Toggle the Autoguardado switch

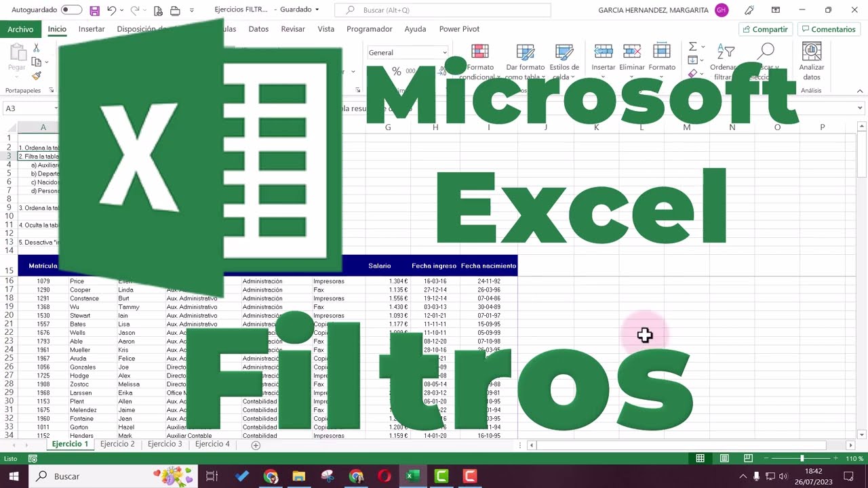pos(71,10)
